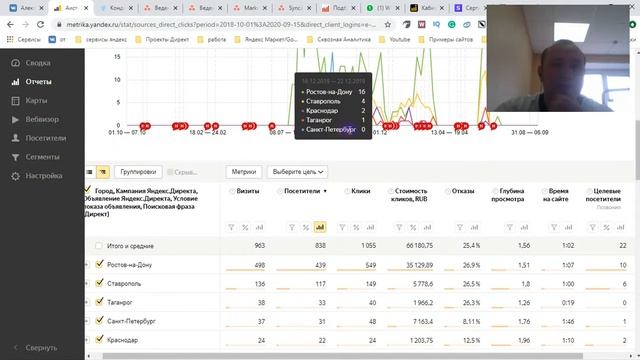Plot Стоимость кликов on the chart
The width and height of the screenshot is (640, 360).
pos(427,227)
